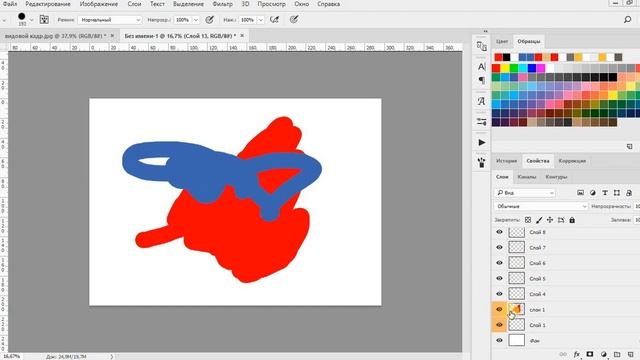Image resolution: width=640 pixels, height=360 pixels.
Task: Open the Paragraph panel pilcrow icon
Action: coord(482,80)
